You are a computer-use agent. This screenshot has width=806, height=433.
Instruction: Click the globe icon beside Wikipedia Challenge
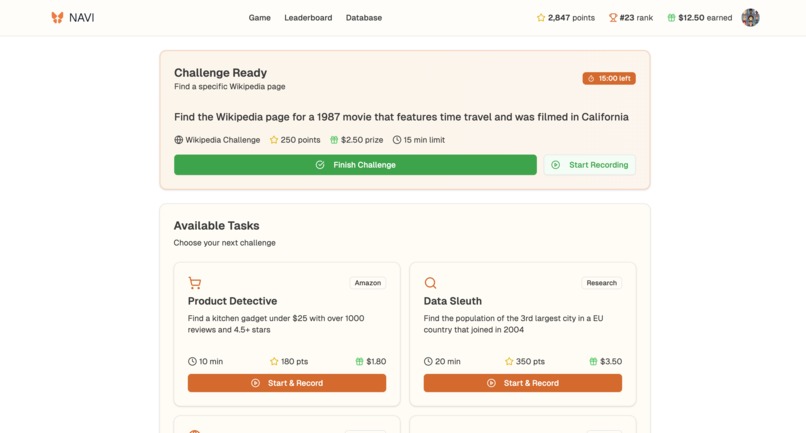178,140
